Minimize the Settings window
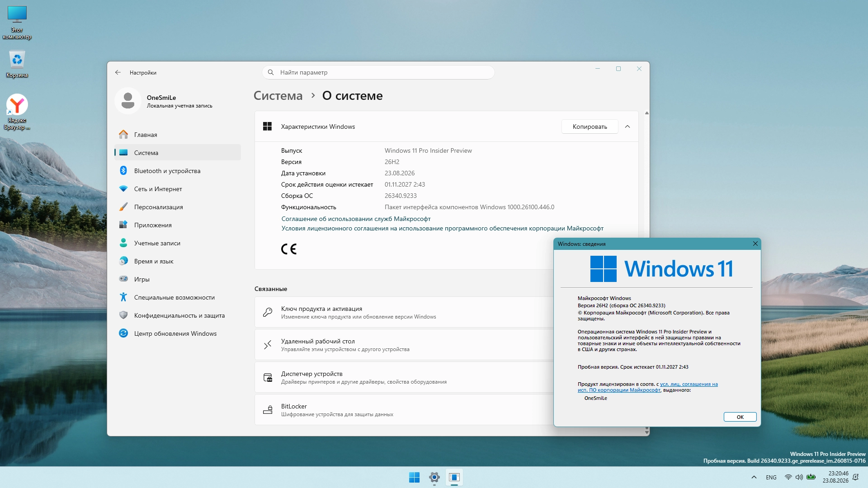Image resolution: width=868 pixels, height=488 pixels. (x=598, y=69)
